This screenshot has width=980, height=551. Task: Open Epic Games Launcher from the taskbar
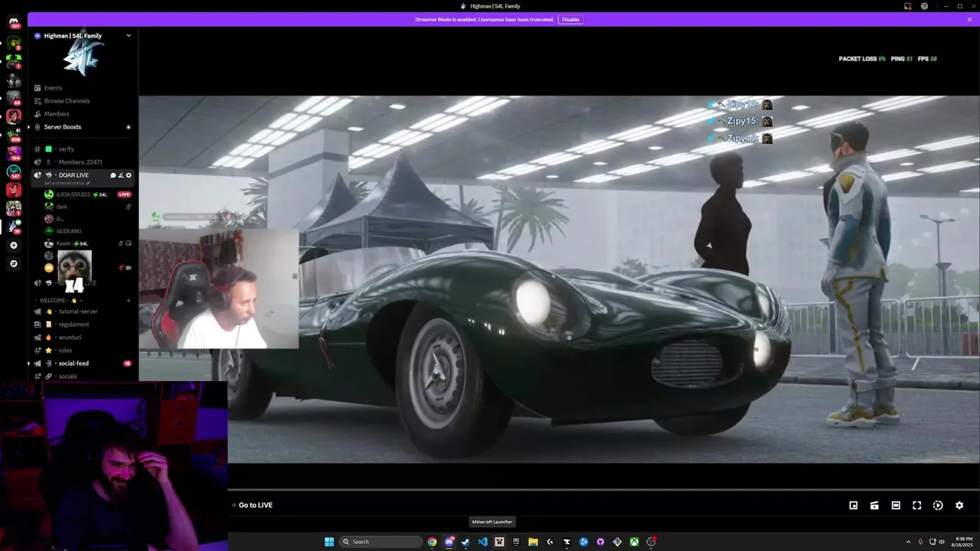516,542
